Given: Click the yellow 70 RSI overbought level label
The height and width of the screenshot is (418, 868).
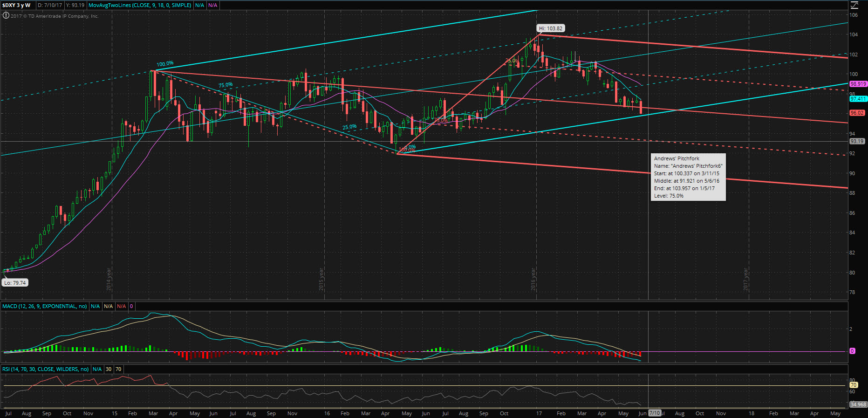Looking at the screenshot, I should click(853, 385).
